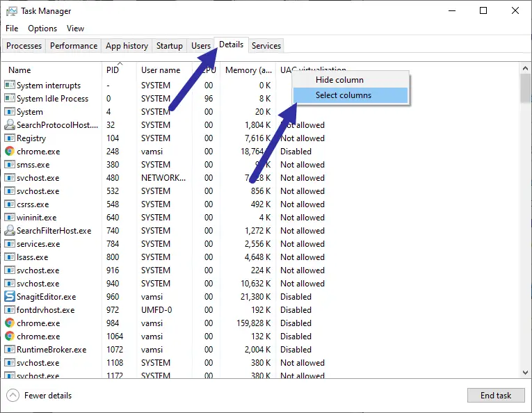
Task: Maximize the Task Manager window
Action: (483, 10)
